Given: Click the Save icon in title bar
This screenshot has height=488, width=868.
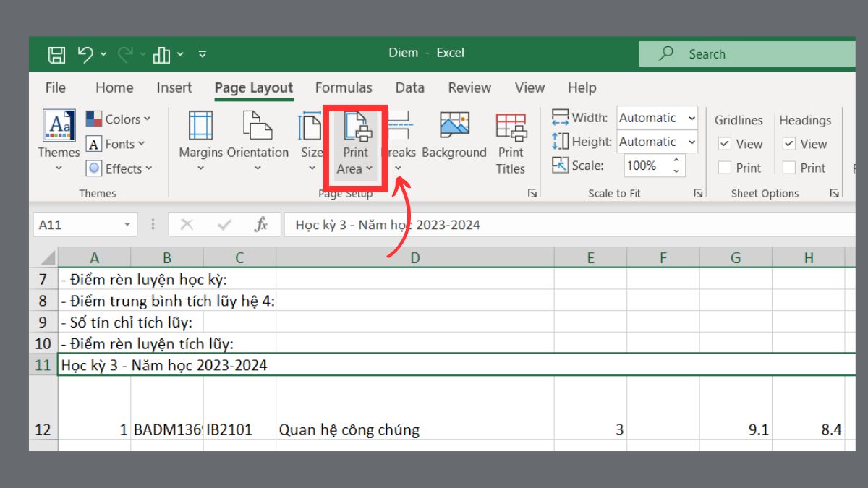Looking at the screenshot, I should pos(56,54).
